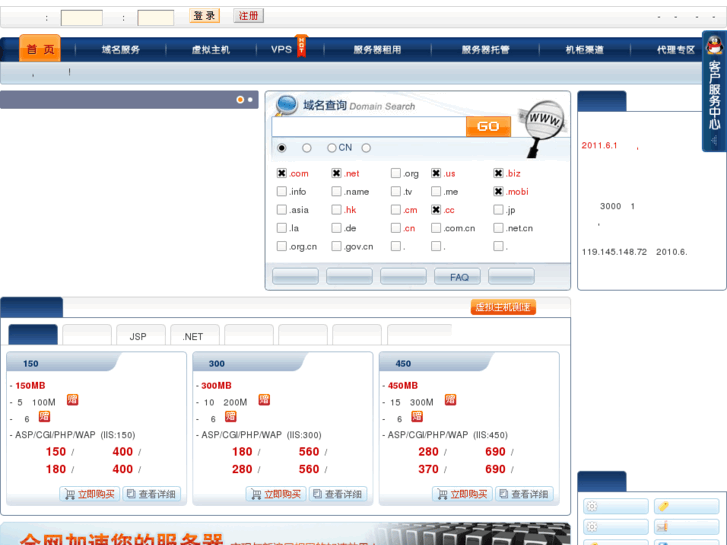Click the 赠 badge after 6 in plan 150
The height and width of the screenshot is (545, 727).
point(44,417)
